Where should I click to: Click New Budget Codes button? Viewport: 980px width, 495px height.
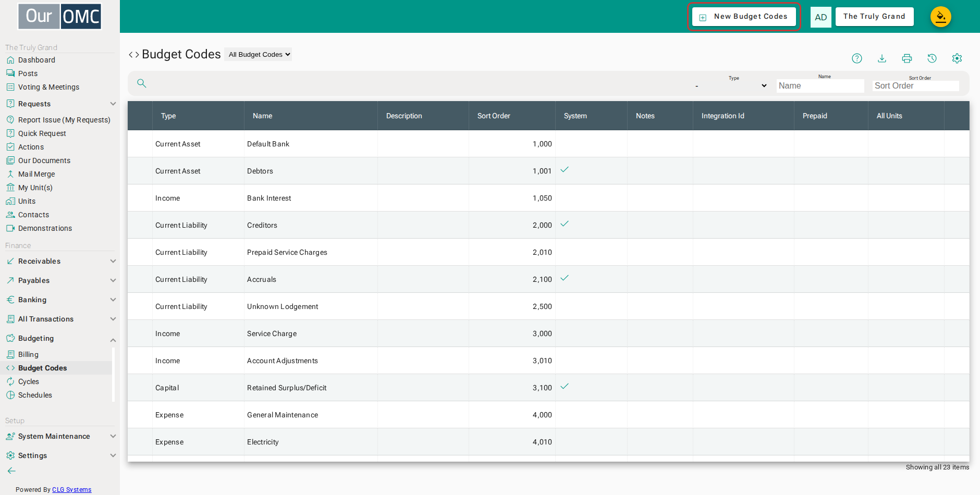tap(744, 17)
